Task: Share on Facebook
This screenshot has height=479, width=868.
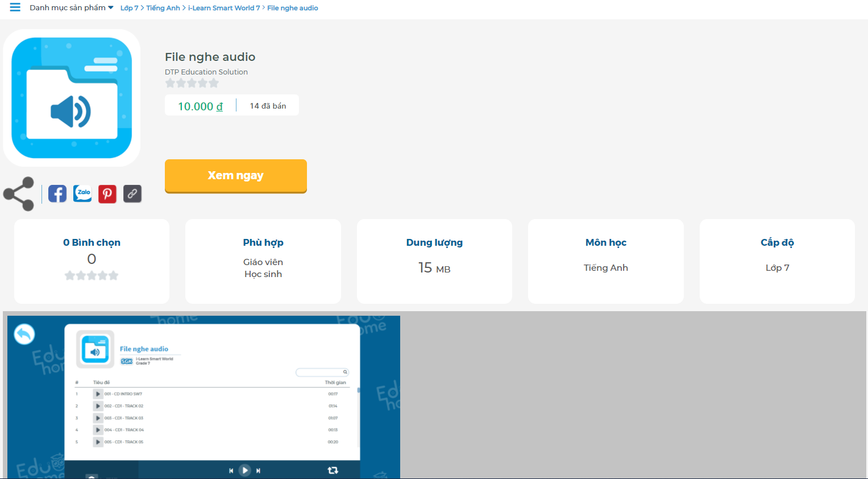Action: coord(57,194)
